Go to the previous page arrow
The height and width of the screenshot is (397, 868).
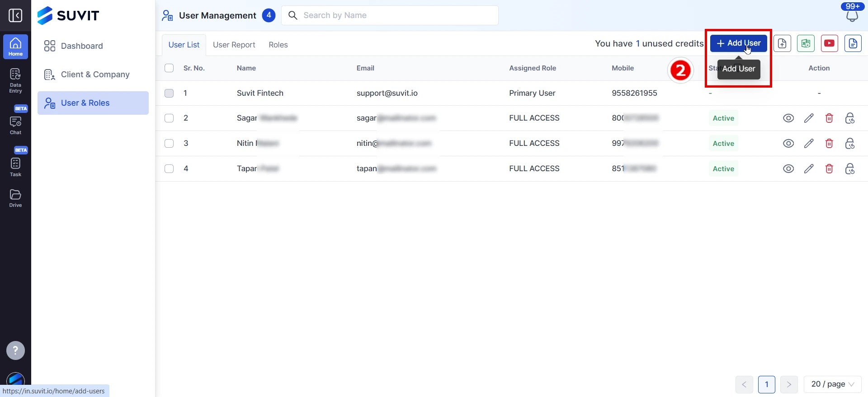(744, 385)
